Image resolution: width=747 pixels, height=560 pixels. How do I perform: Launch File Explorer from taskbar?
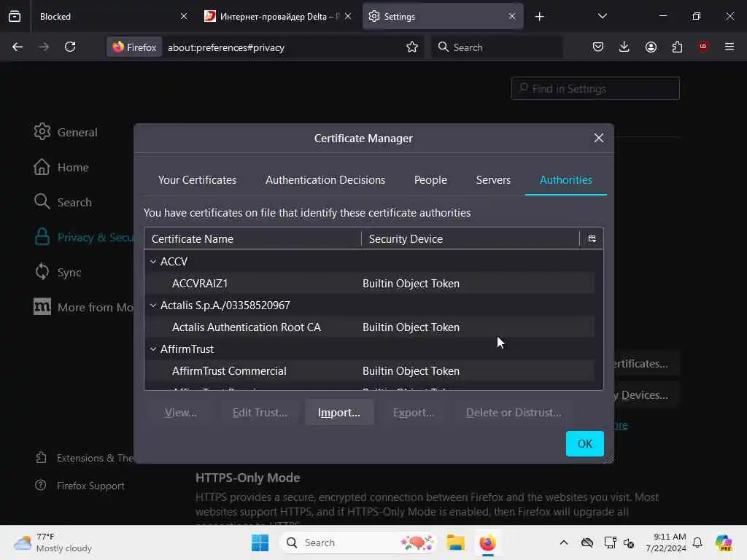455,542
